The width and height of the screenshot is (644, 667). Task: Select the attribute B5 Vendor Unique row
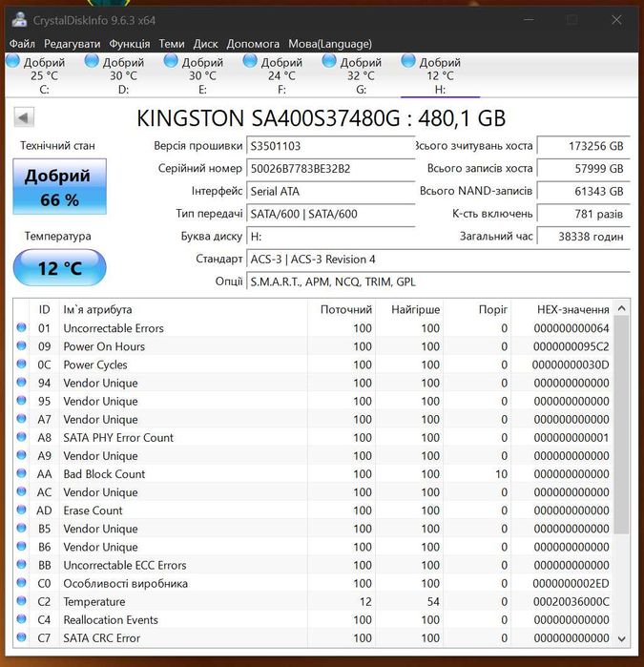pyautogui.click(x=313, y=529)
